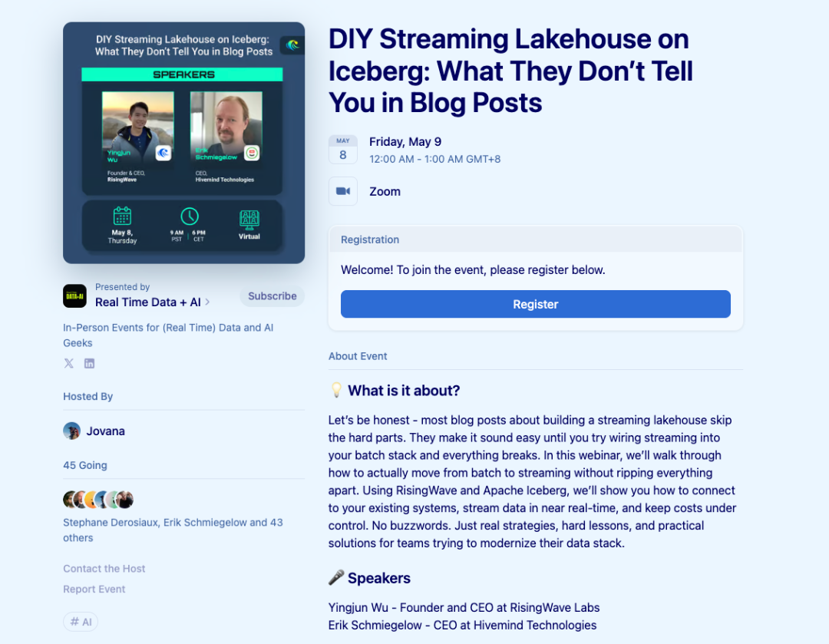This screenshot has height=644, width=829.
Task: Open Contact the Host link
Action: click(104, 568)
